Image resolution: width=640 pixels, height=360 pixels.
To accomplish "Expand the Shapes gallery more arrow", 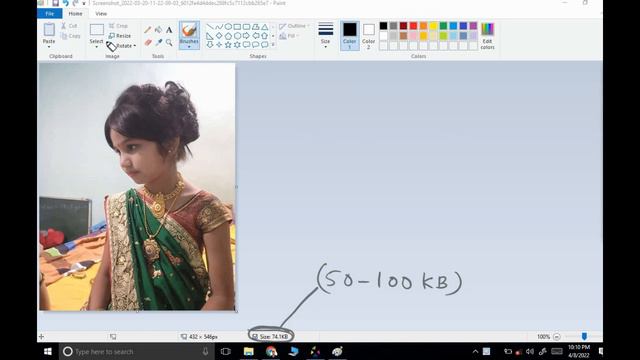I will pos(273,44).
